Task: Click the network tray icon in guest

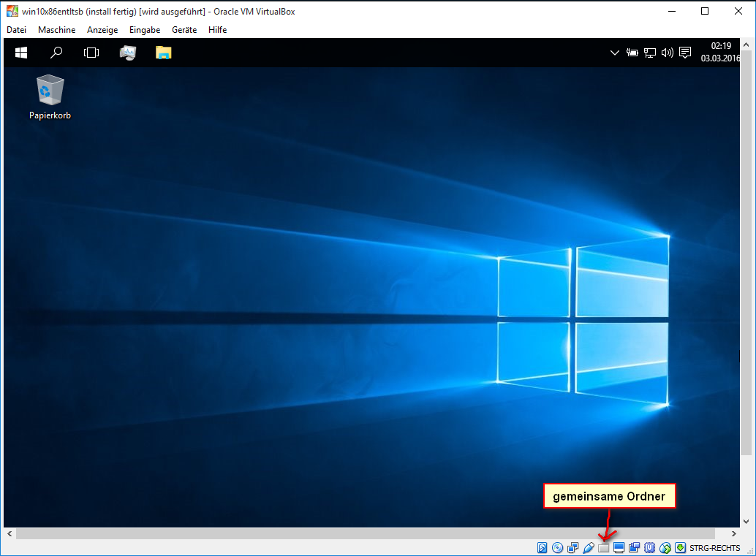Action: pyautogui.click(x=650, y=53)
